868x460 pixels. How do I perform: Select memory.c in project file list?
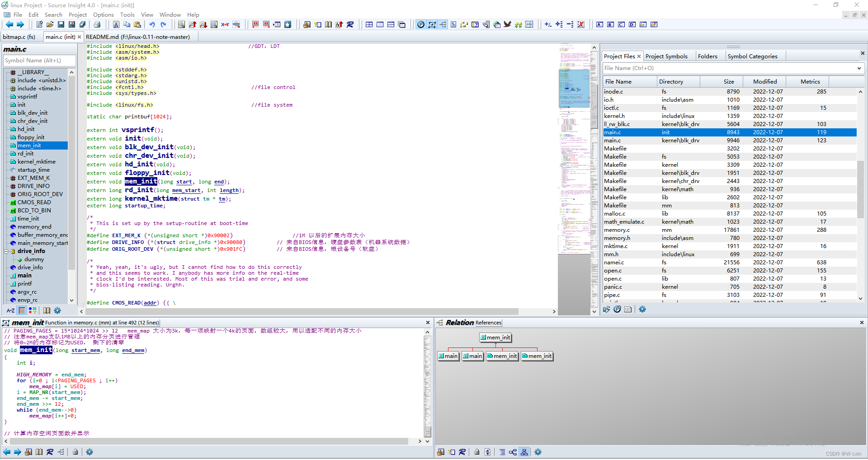point(730,230)
